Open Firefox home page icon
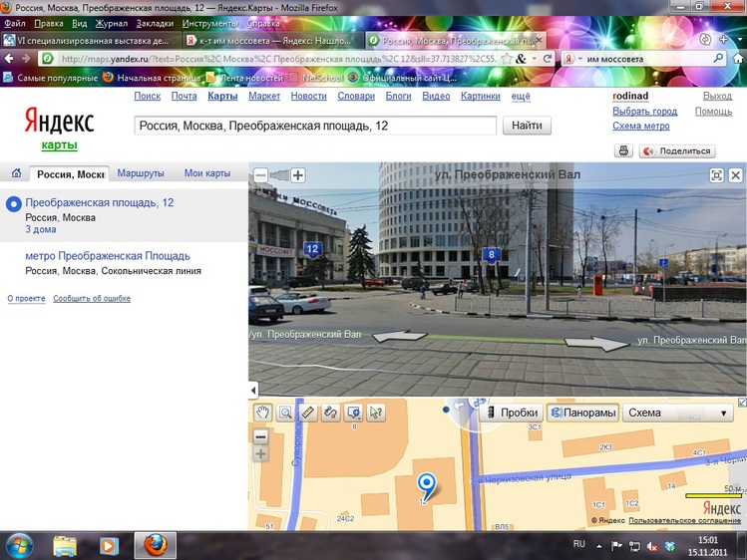Image resolution: width=747 pixels, height=560 pixels. tap(738, 59)
